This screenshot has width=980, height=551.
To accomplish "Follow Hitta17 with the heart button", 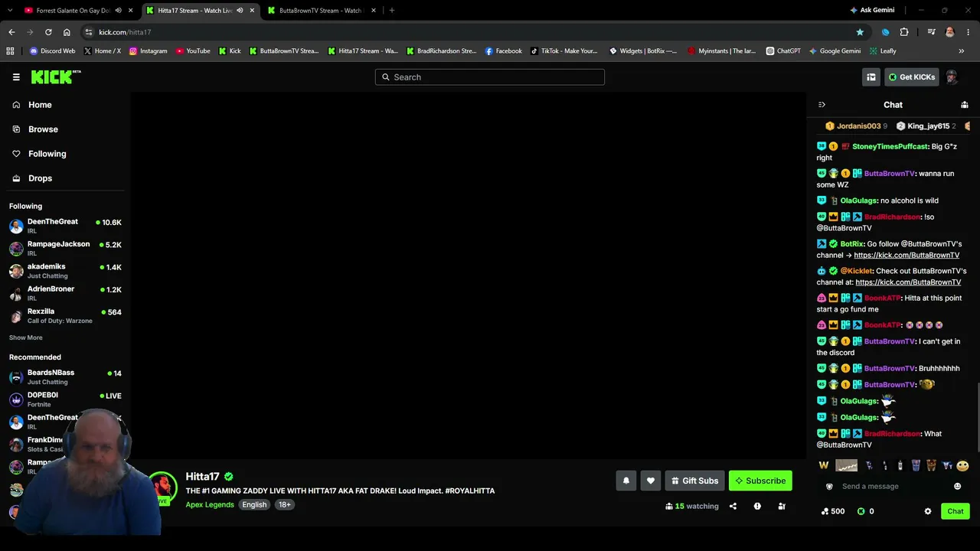I will (x=651, y=481).
